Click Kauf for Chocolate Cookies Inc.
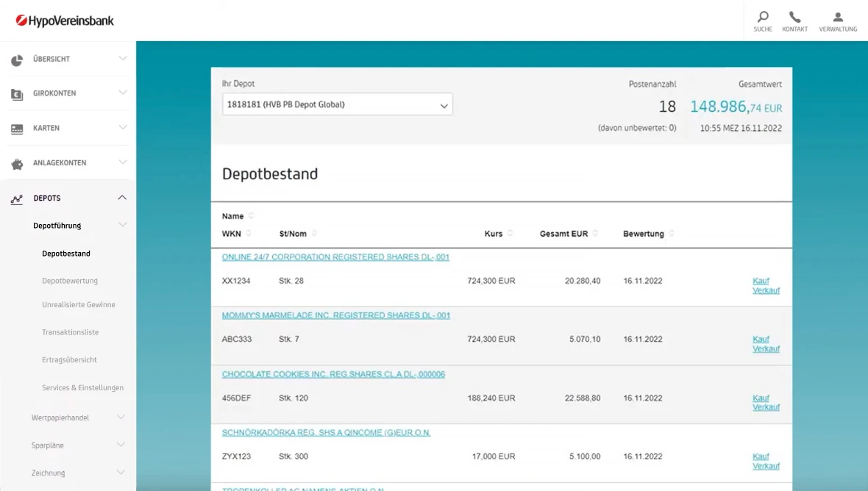868x491 pixels. point(761,398)
